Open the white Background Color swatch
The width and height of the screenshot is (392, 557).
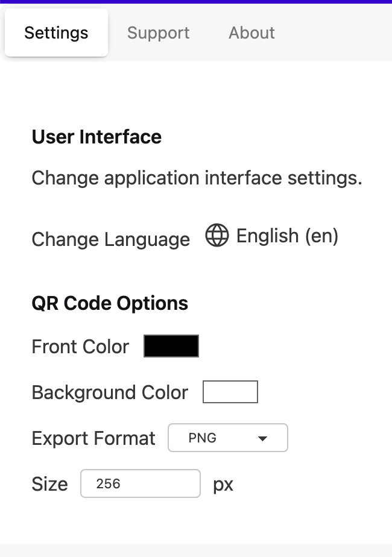click(x=230, y=392)
